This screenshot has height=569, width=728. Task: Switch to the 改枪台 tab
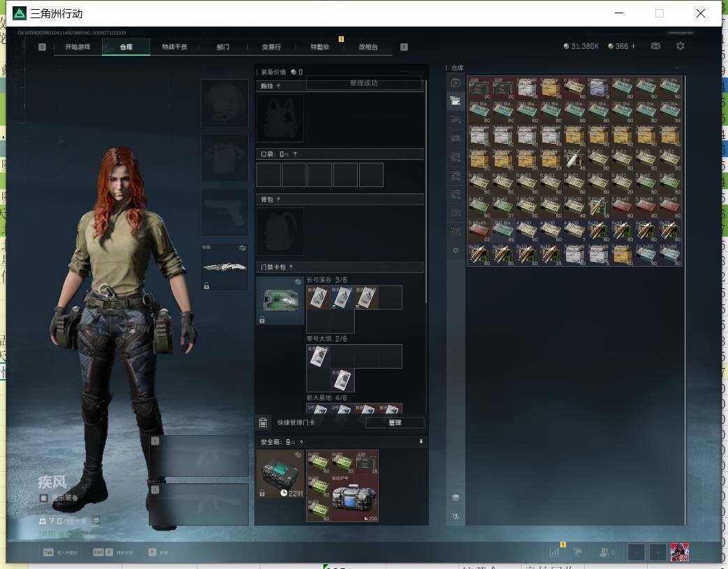click(x=368, y=47)
